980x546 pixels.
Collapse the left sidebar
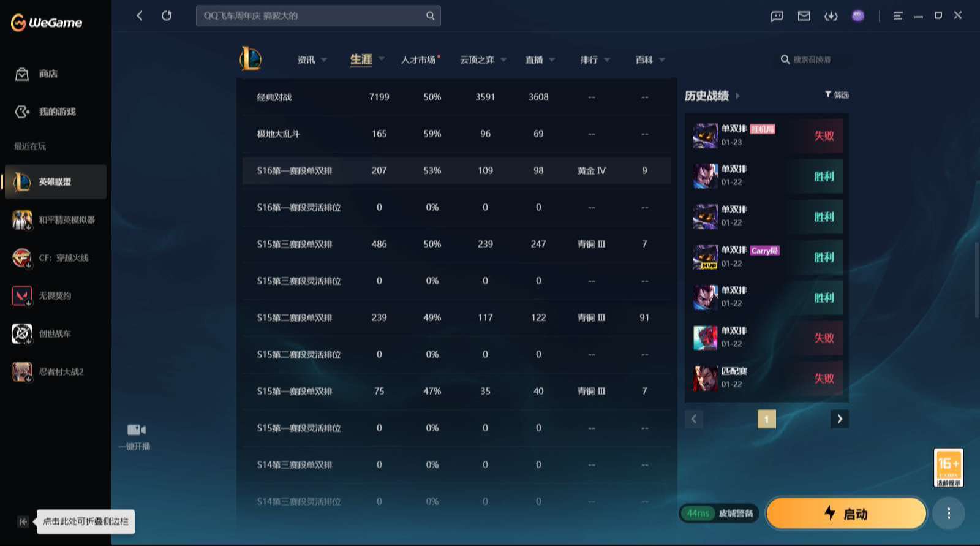(x=23, y=521)
